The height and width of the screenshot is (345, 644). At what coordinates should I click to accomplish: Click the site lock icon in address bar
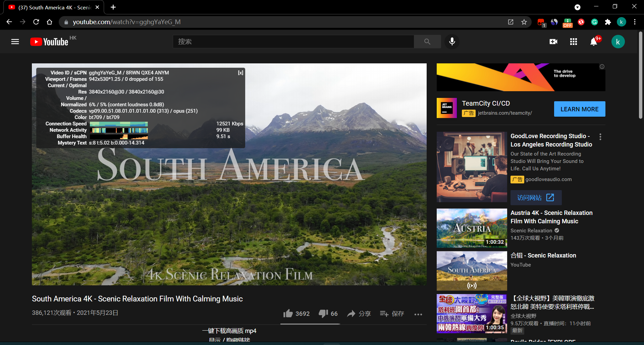(66, 22)
